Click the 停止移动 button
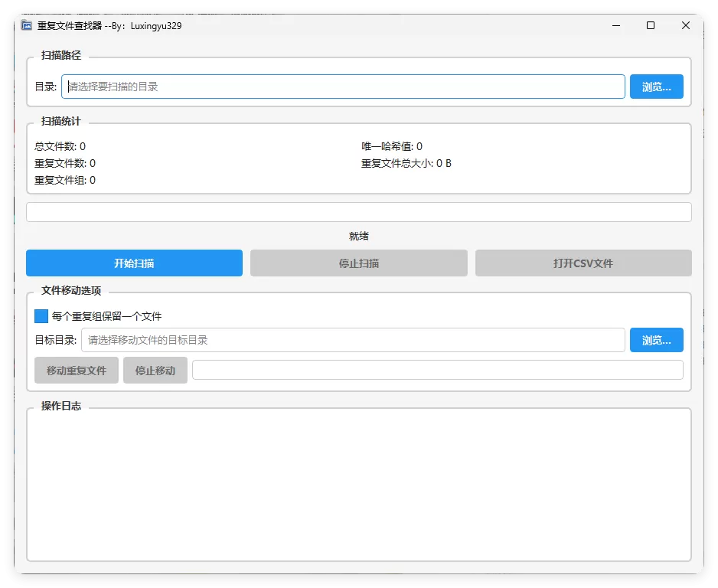 (155, 369)
